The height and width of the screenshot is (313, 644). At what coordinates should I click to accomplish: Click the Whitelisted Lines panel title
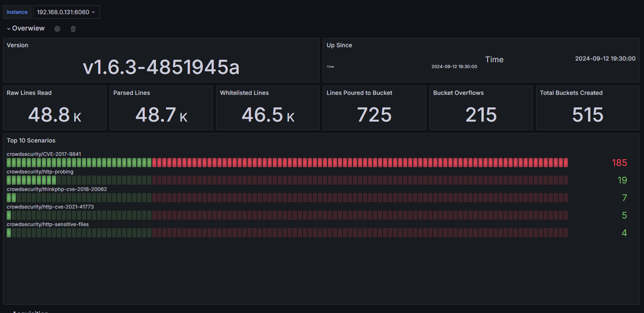(x=244, y=93)
